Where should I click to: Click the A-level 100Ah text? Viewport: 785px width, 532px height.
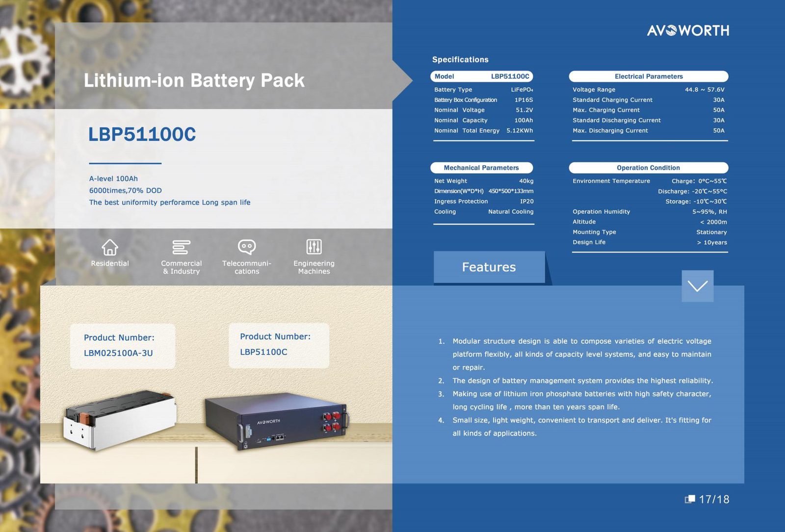[x=113, y=179]
